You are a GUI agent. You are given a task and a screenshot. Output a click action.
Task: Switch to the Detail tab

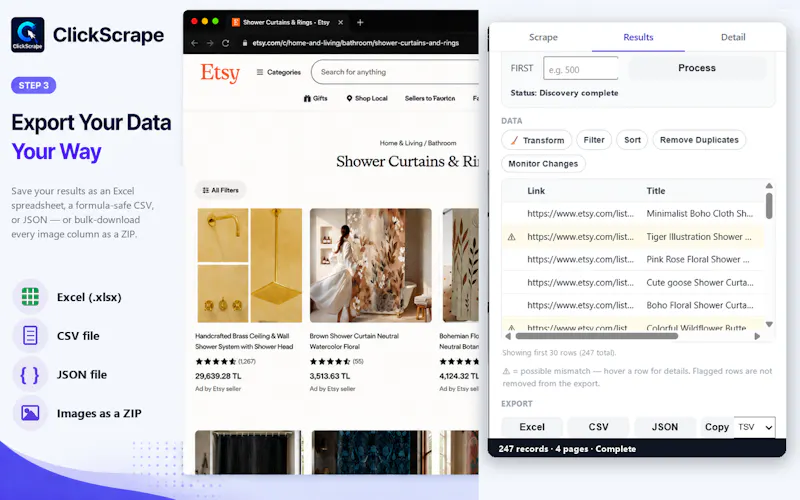733,37
